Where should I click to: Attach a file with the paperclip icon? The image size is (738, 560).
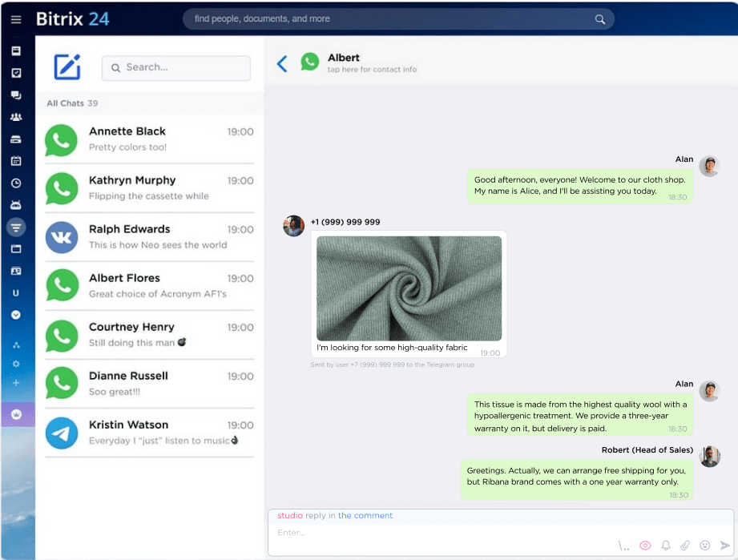coord(685,545)
